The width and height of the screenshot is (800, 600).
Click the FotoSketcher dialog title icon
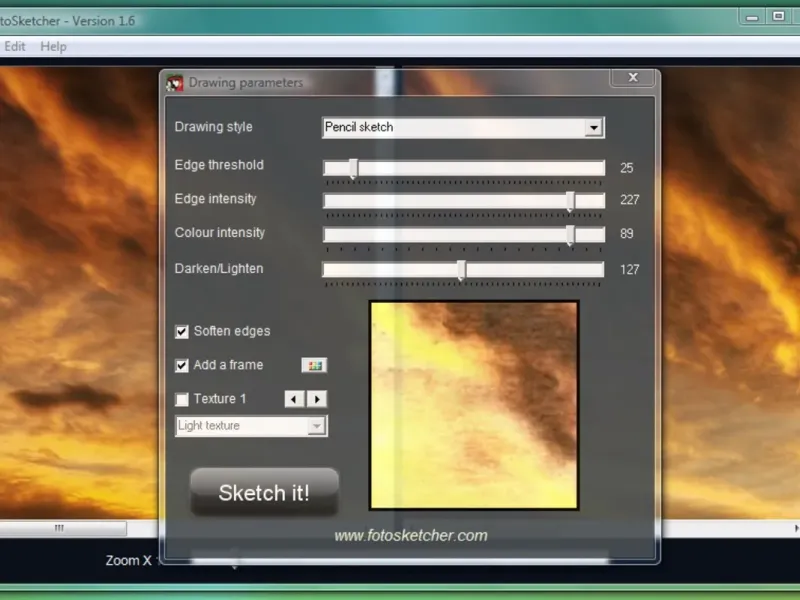pyautogui.click(x=174, y=83)
